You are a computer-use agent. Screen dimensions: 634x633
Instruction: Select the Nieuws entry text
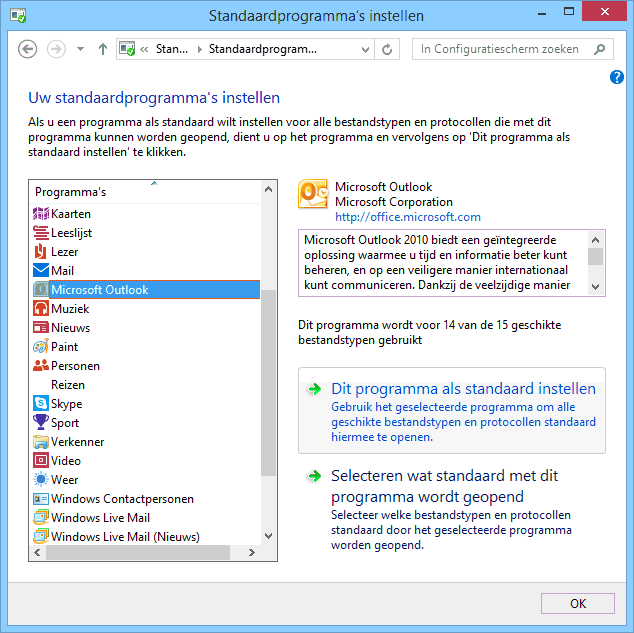[x=70, y=328]
